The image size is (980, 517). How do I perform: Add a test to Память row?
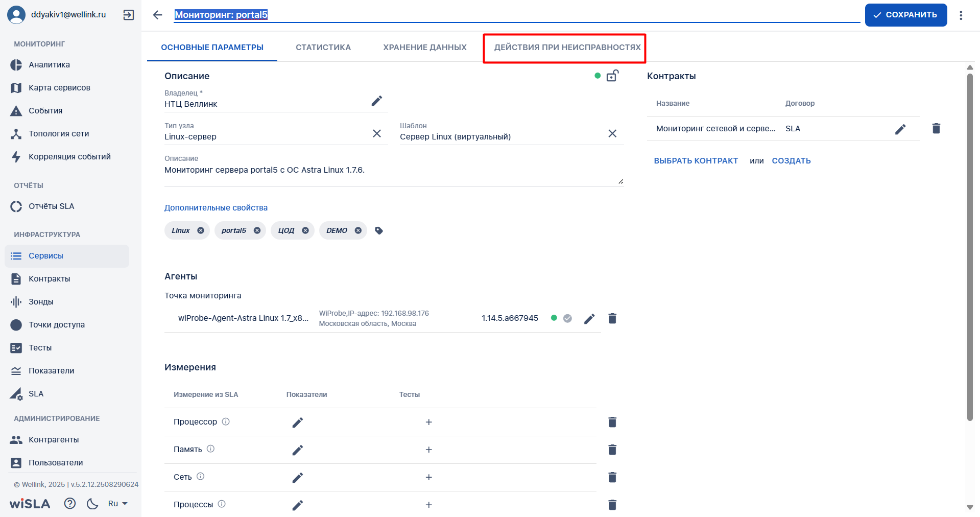click(x=429, y=450)
